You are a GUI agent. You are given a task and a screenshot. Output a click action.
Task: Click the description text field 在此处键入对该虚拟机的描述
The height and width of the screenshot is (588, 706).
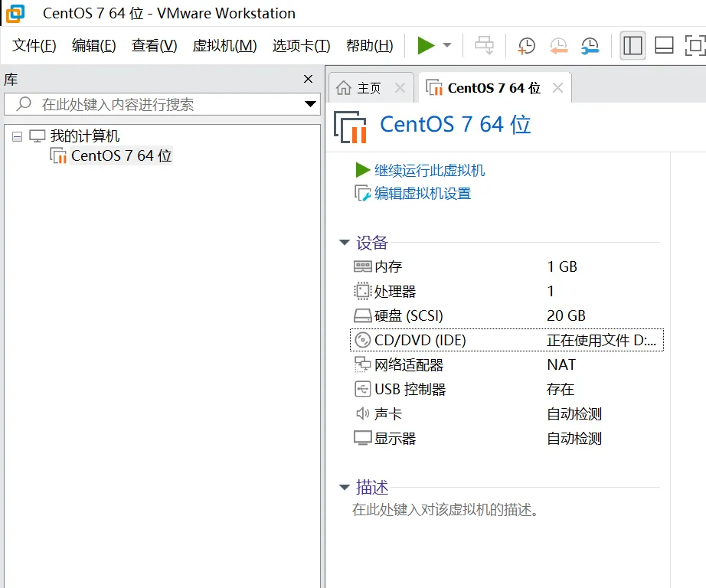(x=446, y=510)
